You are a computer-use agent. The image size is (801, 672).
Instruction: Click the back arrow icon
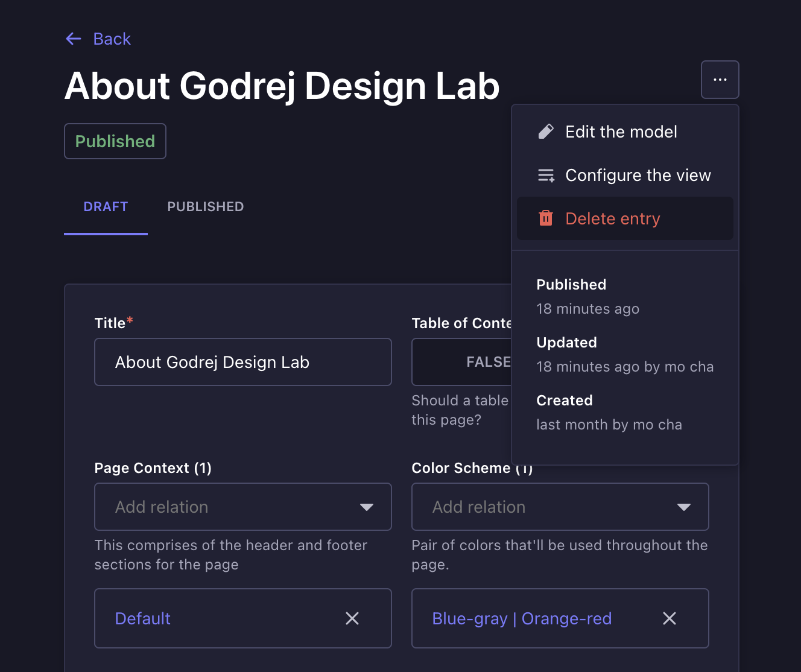[73, 39]
